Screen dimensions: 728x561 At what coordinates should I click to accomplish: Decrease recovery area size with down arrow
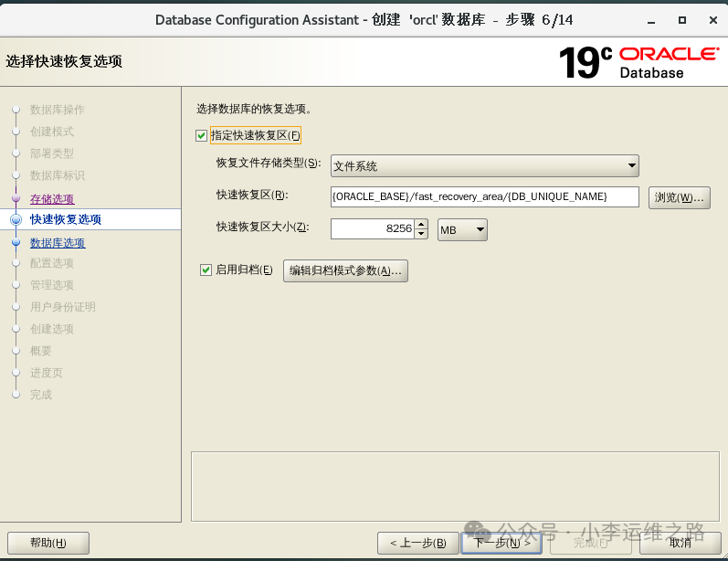[421, 234]
